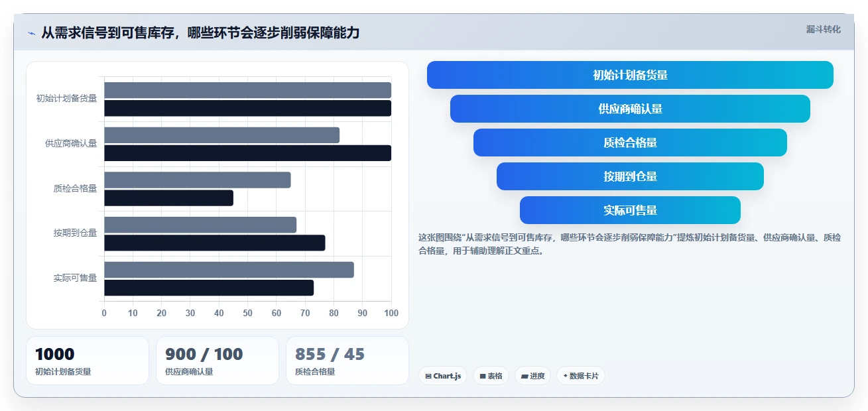This screenshot has width=868, height=411.
Task: Click the gray bar for 质检合格量
Action: pyautogui.click(x=197, y=180)
